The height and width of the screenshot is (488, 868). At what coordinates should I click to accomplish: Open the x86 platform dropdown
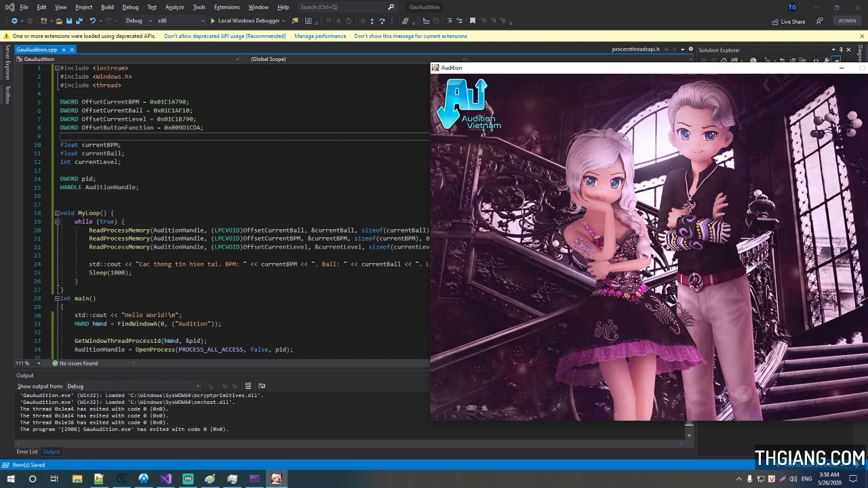pos(180,21)
